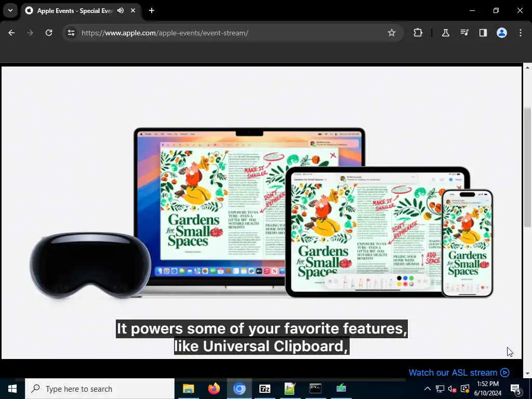
Task: Click the iPhone shown in the video
Action: coord(468,243)
